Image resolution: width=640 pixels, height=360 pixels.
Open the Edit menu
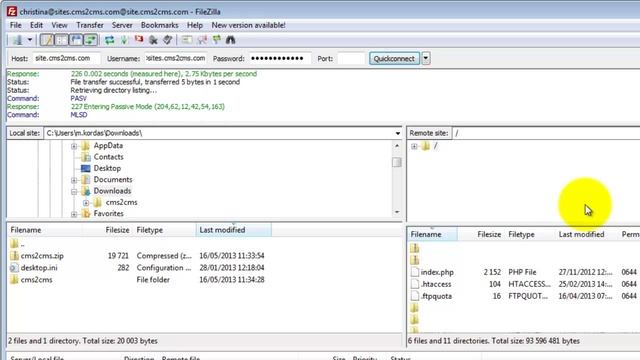[36, 25]
